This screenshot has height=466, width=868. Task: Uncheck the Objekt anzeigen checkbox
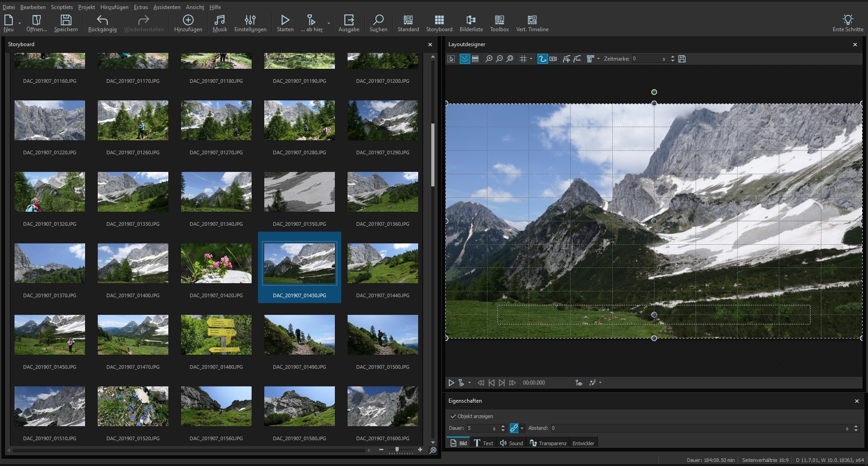coord(453,416)
